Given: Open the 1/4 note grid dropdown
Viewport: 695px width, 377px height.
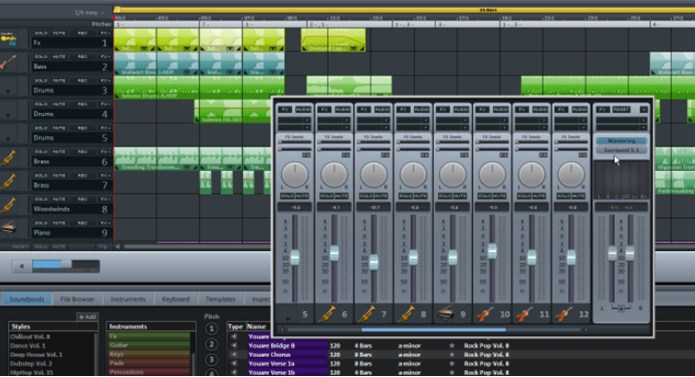Looking at the screenshot, I should 90,12.
